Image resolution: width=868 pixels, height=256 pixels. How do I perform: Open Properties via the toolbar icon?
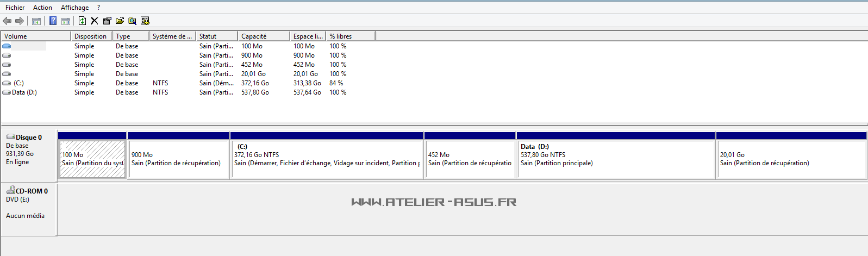(x=107, y=21)
